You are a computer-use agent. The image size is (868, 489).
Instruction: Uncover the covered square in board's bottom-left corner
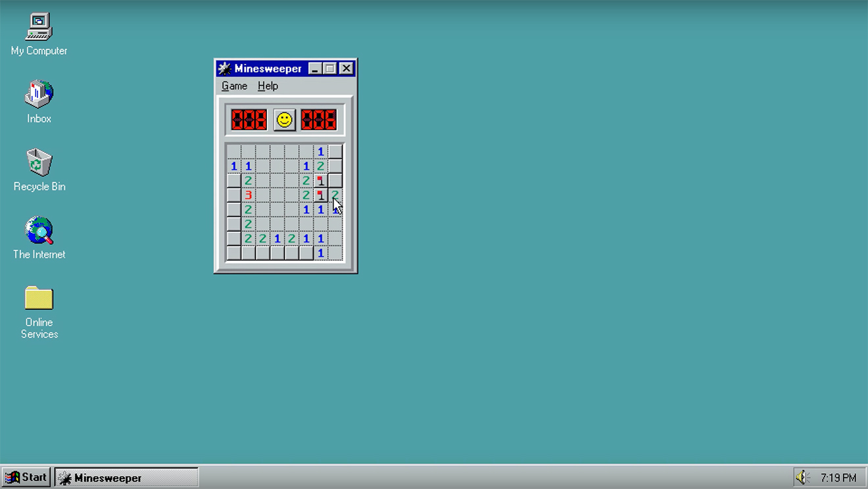[233, 253]
